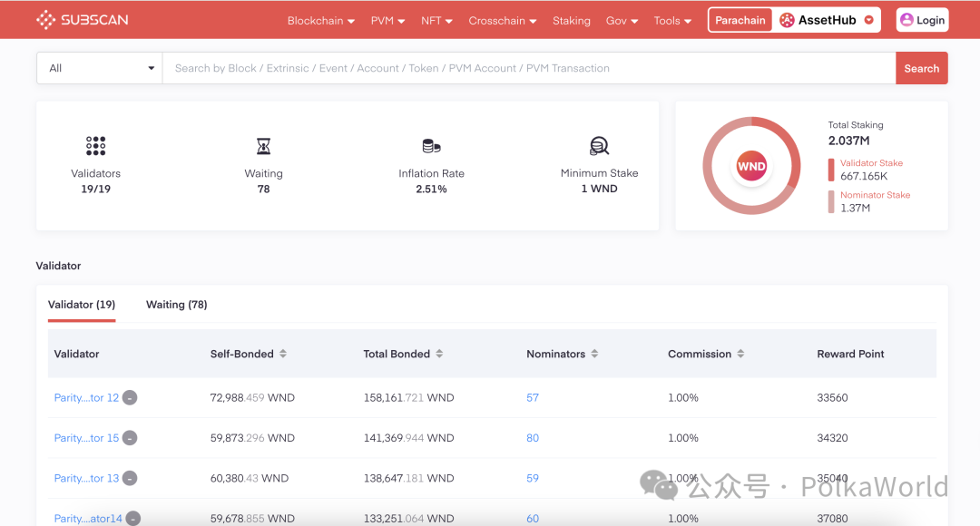Click the Inflation Rate coins icon
980x526 pixels.
point(431,146)
